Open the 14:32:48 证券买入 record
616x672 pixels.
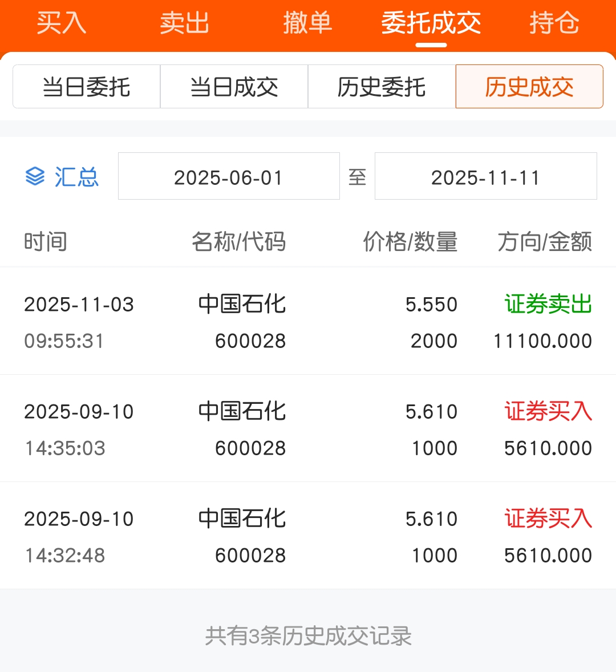(308, 536)
